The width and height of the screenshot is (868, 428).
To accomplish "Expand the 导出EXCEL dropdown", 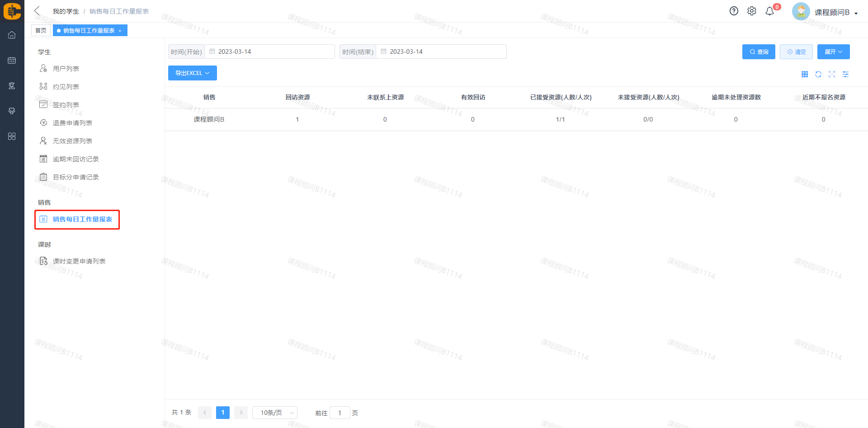I will click(x=192, y=73).
